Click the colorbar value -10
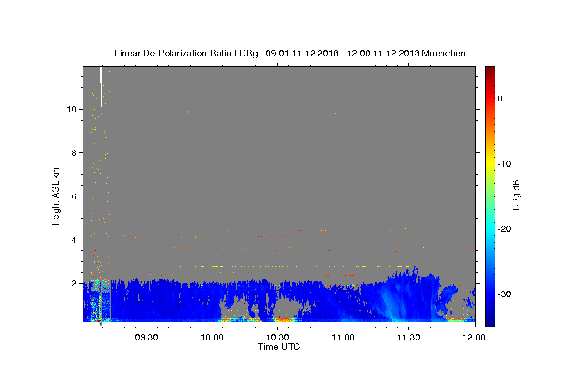 pos(505,164)
